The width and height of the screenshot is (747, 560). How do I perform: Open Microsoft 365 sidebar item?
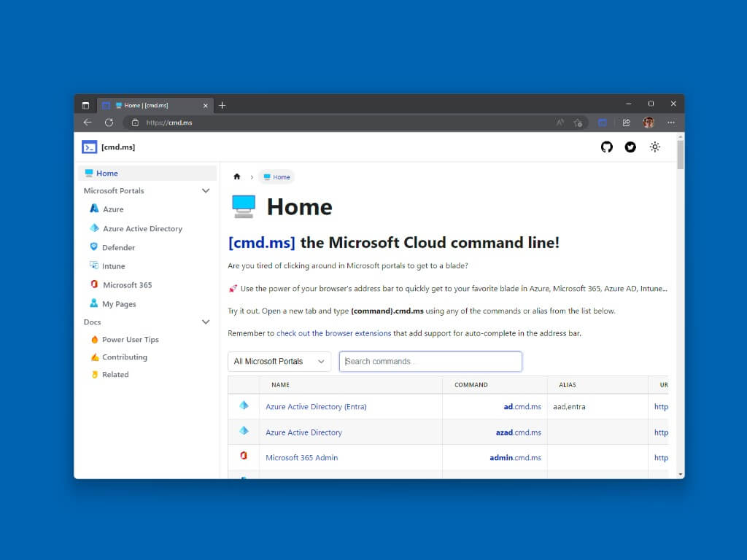click(x=127, y=285)
